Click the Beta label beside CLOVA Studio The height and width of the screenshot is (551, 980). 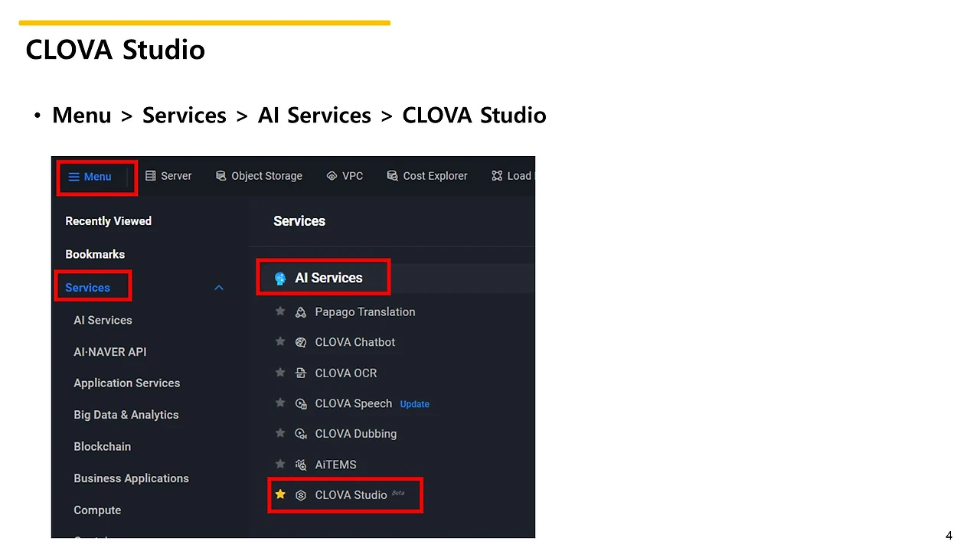pyautogui.click(x=398, y=493)
